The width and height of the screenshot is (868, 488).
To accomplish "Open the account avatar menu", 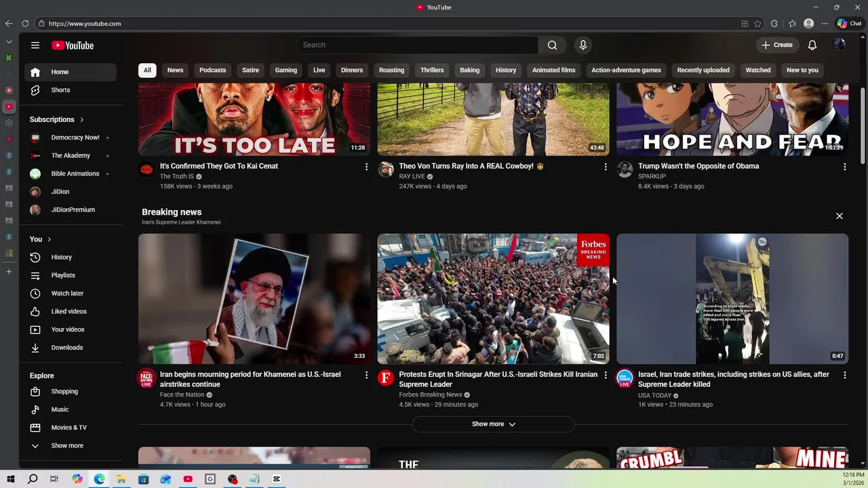I will click(x=840, y=45).
